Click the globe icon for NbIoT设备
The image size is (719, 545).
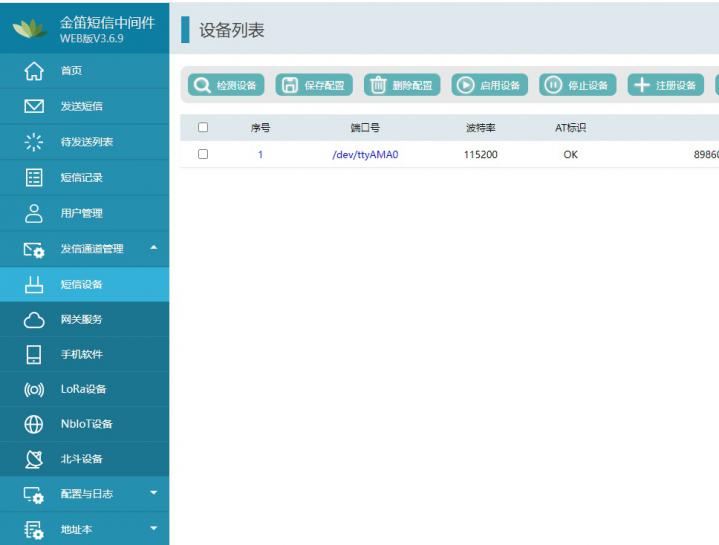pyautogui.click(x=34, y=424)
